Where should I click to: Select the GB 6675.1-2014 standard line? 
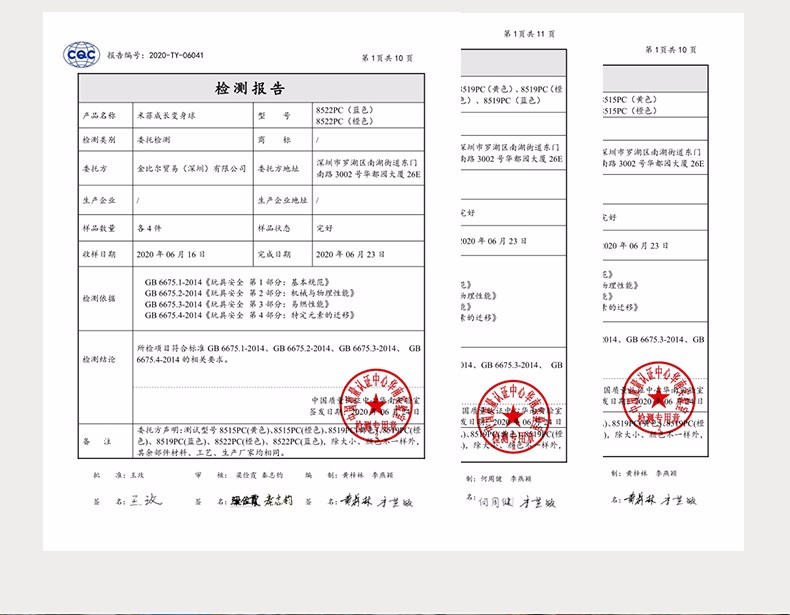pos(237,282)
